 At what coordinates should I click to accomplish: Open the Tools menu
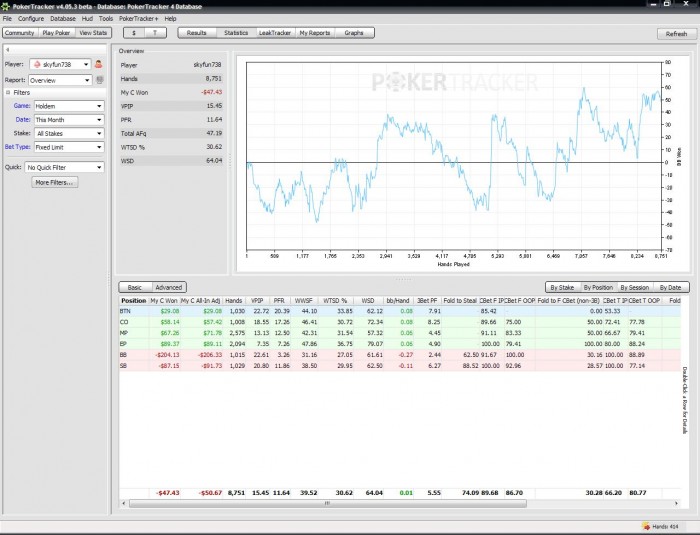tap(106, 19)
